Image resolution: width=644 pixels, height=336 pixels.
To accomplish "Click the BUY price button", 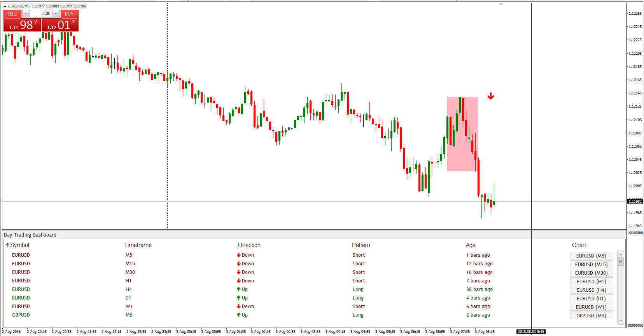I will tap(60, 25).
